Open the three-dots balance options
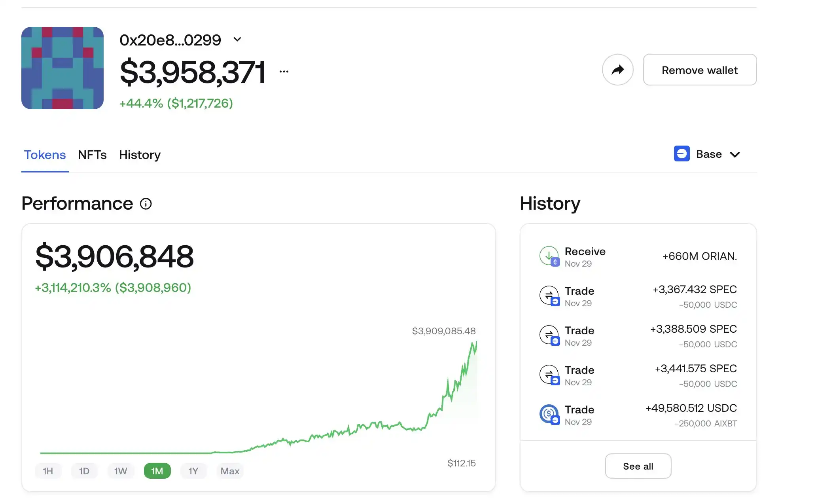This screenshot has height=504, width=814. [x=284, y=72]
